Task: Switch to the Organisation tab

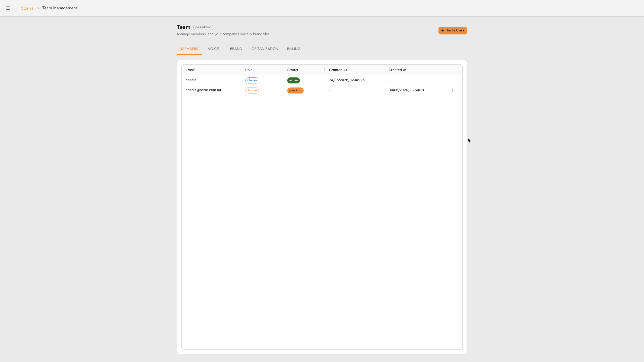Action: pyautogui.click(x=265, y=49)
